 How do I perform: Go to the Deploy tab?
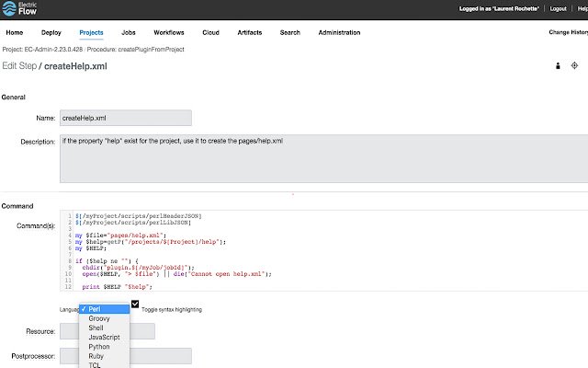[x=51, y=33]
